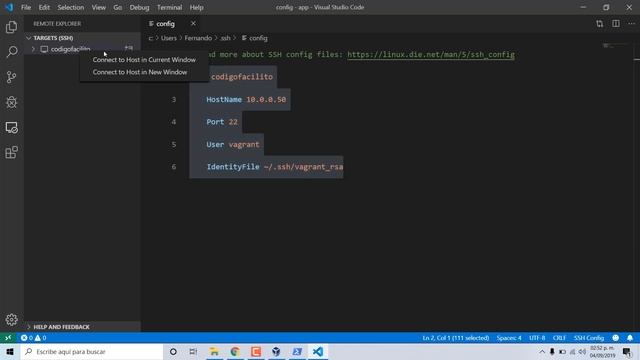Open the Help menu
Screen dimensions: 640x360
click(x=196, y=7)
